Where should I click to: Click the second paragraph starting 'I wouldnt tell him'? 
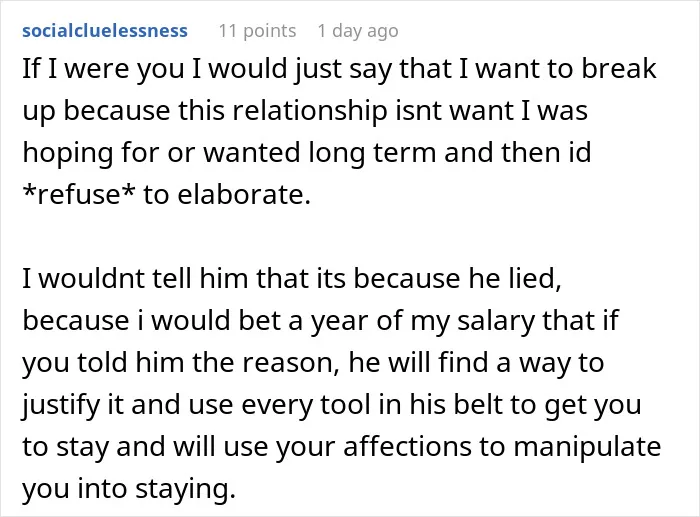tap(342, 383)
